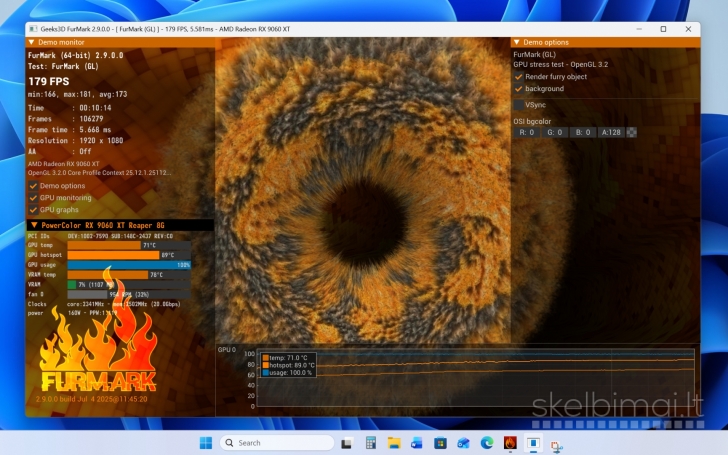728x455 pixels.
Task: Click the R: 0 color value field
Action: tap(526, 132)
